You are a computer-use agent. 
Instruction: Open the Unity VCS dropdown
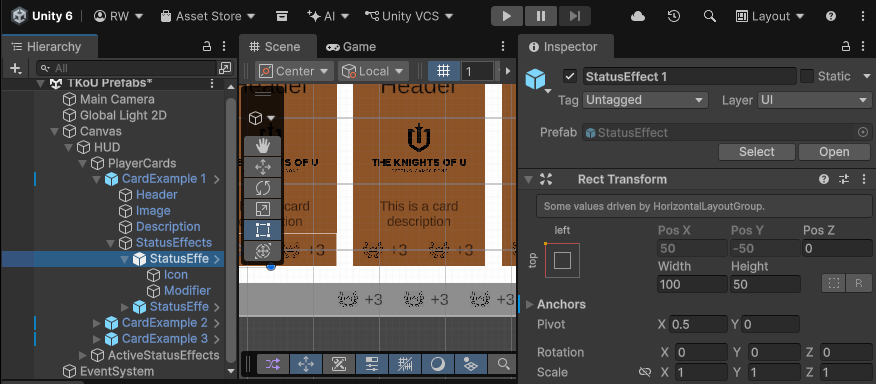409,16
